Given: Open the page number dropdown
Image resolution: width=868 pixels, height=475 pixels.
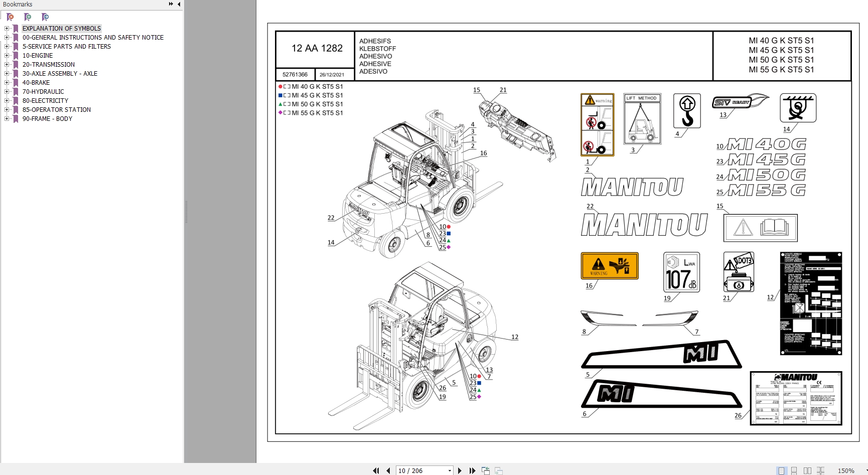Looking at the screenshot, I should (450, 470).
